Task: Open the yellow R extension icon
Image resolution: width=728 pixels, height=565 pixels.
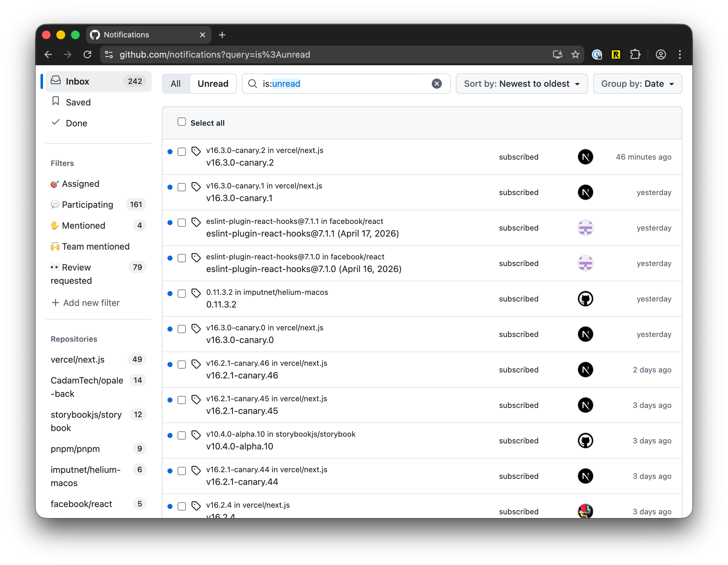Action: pyautogui.click(x=616, y=54)
